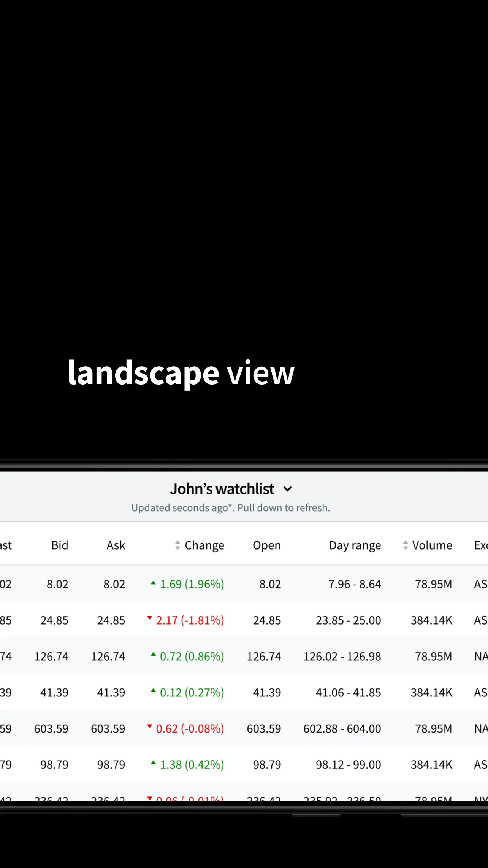Click sort arrows icon beside Volume header
The image size is (488, 868).
405,545
